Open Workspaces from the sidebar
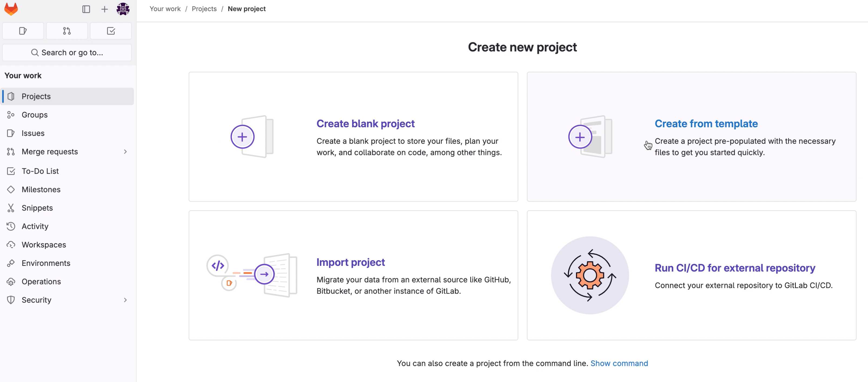868x382 pixels. coord(44,245)
